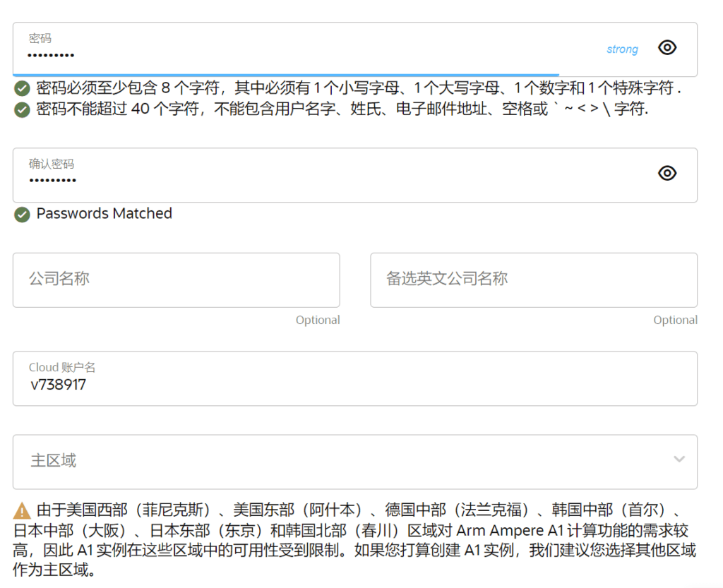The height and width of the screenshot is (588, 723).
Task: Click green checkmark beside 40-character limit rule
Action: click(x=22, y=109)
